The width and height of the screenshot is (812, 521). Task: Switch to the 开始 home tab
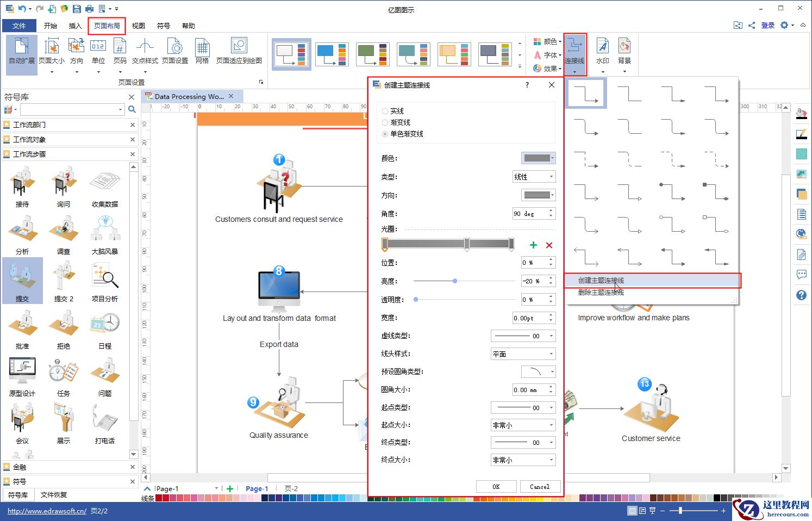51,26
